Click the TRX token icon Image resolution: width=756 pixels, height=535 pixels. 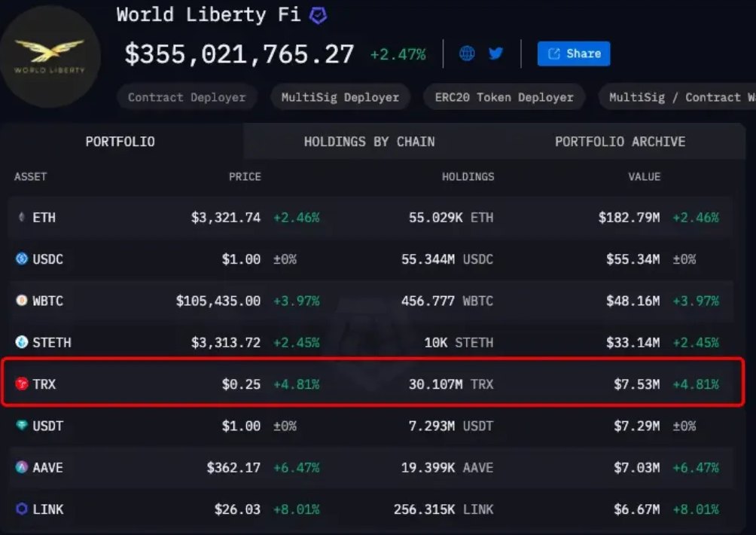(x=22, y=384)
